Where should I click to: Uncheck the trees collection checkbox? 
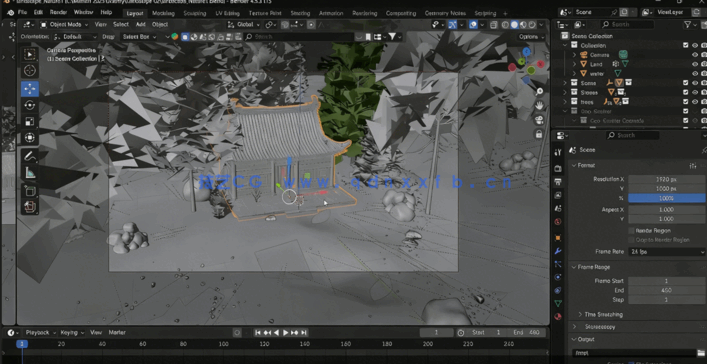point(686,102)
